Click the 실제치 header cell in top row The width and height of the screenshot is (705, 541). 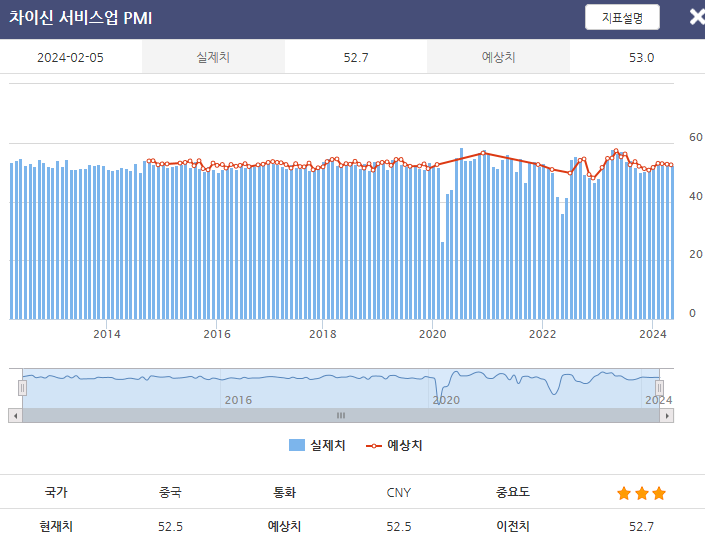click(213, 57)
